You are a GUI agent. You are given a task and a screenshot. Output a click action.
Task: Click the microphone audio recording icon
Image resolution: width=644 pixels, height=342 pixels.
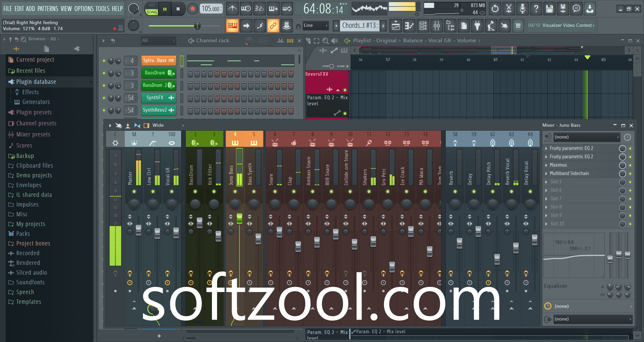pos(522,9)
